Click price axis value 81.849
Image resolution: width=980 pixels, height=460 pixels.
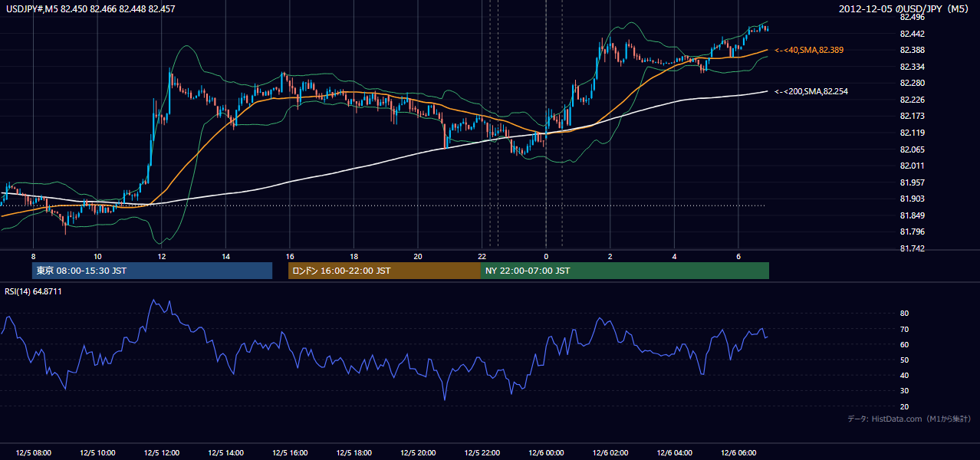tap(913, 215)
